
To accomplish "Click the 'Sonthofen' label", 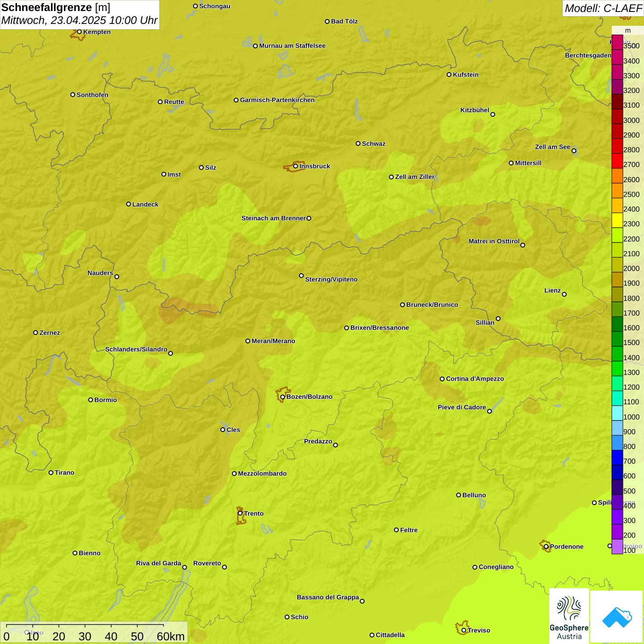I will pyautogui.click(x=92, y=95).
